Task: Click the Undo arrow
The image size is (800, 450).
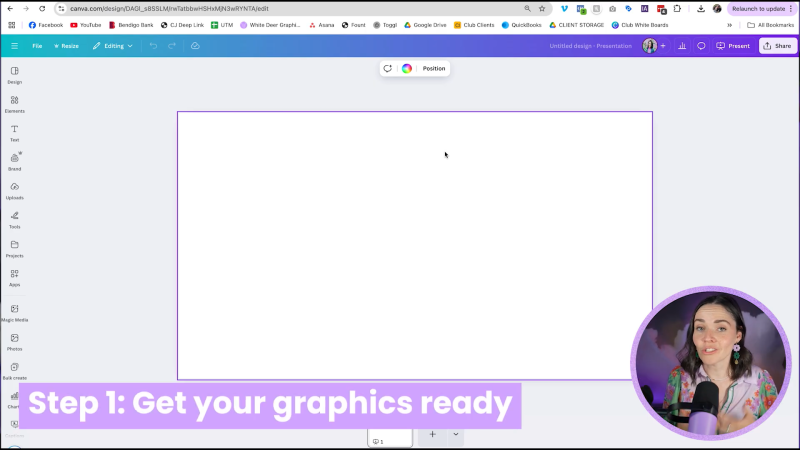Action: coord(153,46)
